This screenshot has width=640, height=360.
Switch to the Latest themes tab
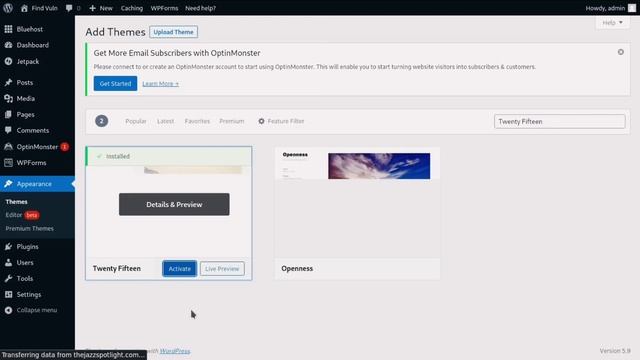coord(165,121)
